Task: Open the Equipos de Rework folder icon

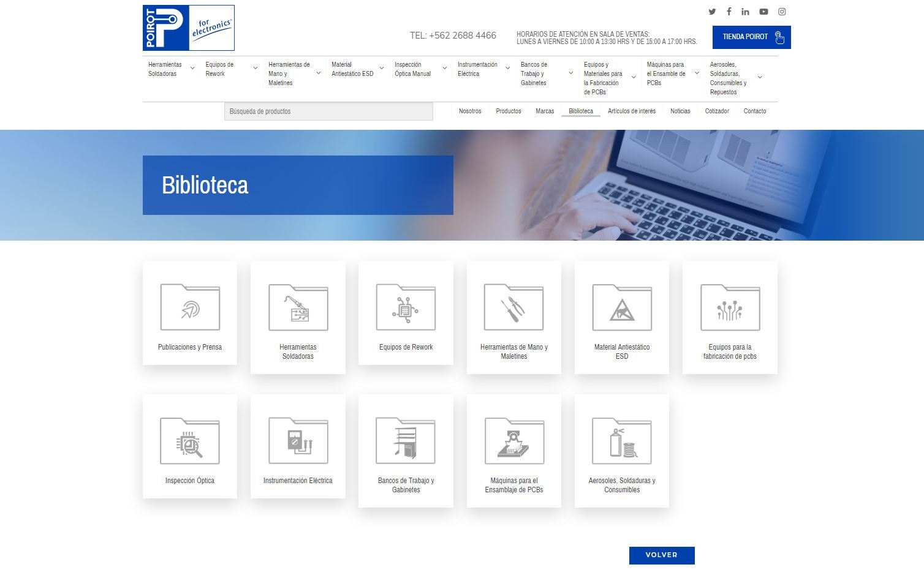Action: pos(406,307)
